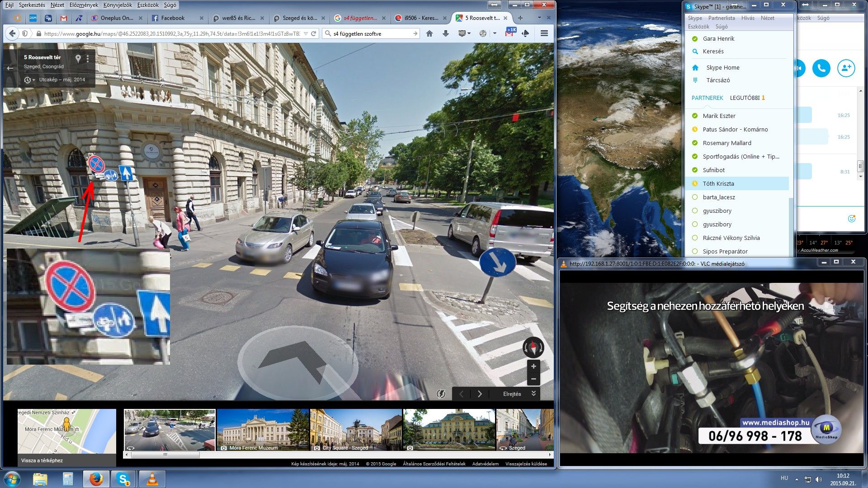
Task: Click the Street View back arrow to the map
Action: click(10, 68)
